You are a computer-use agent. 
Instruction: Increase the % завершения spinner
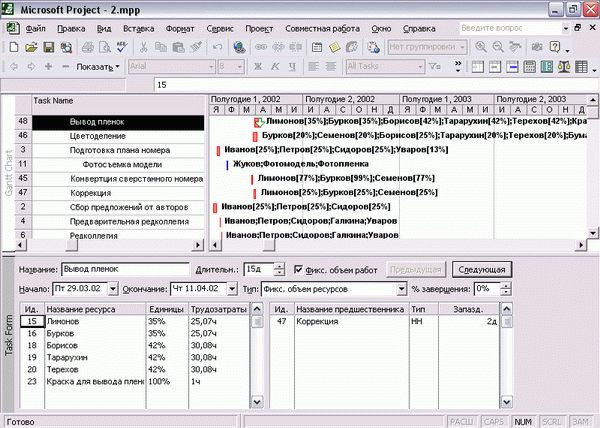click(x=505, y=286)
